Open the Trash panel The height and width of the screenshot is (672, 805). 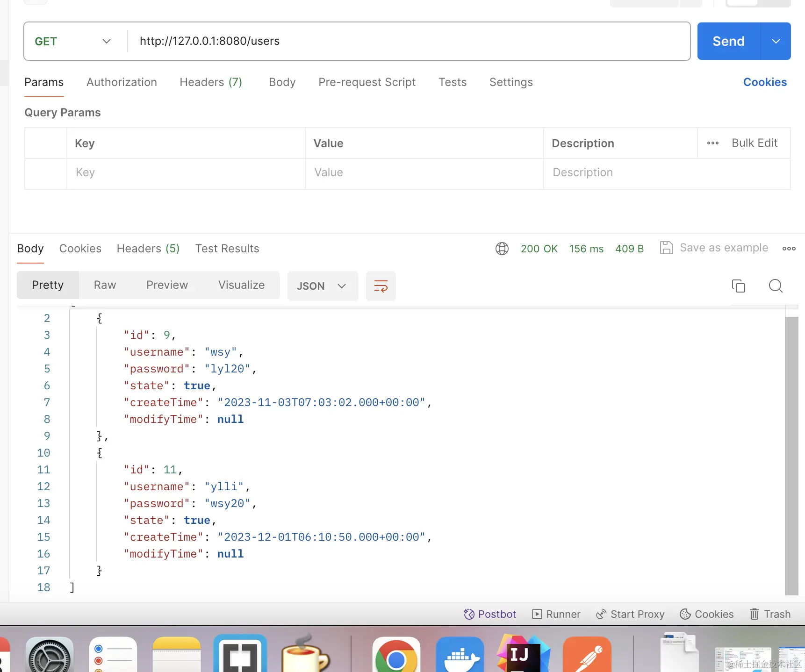pos(769,614)
